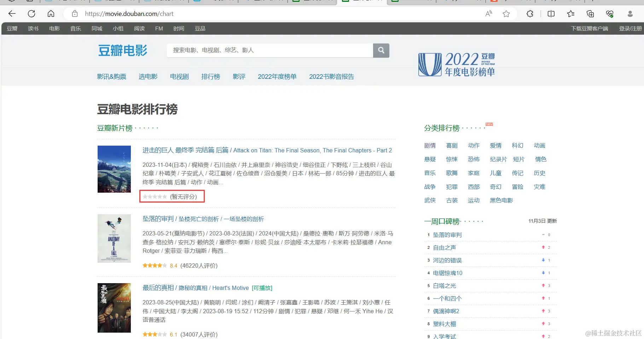Click the magnifier search button
Image resolution: width=644 pixels, height=339 pixels.
click(x=381, y=50)
